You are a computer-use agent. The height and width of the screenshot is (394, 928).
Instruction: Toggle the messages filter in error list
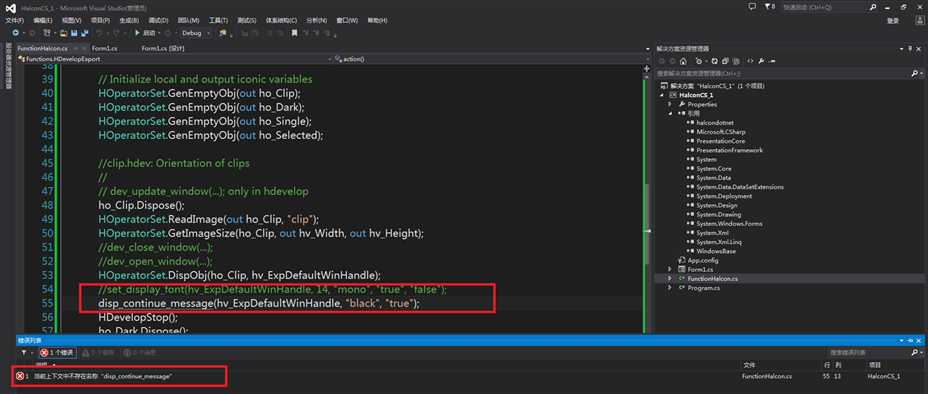click(x=139, y=353)
